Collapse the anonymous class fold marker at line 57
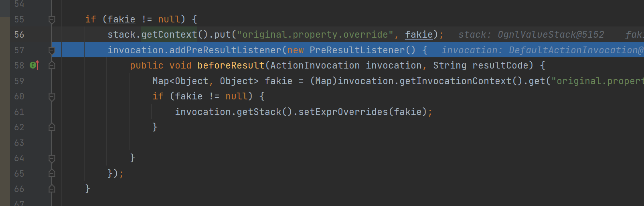The height and width of the screenshot is (206, 644). click(x=52, y=50)
